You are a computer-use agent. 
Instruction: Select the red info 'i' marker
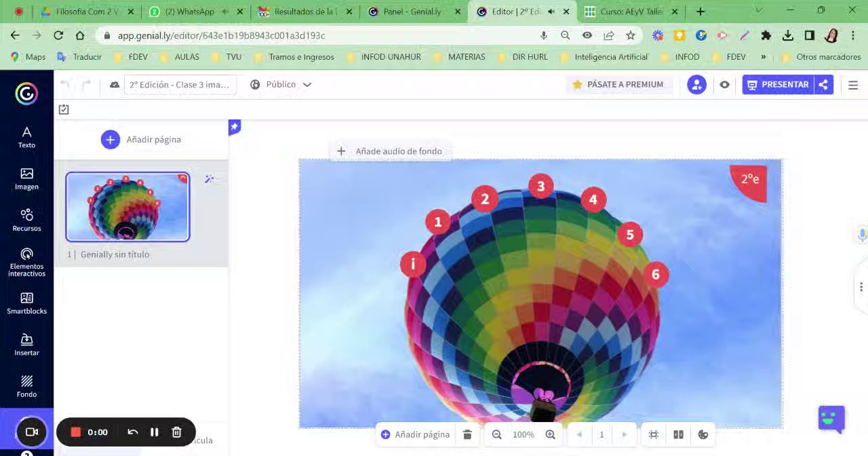(x=413, y=264)
